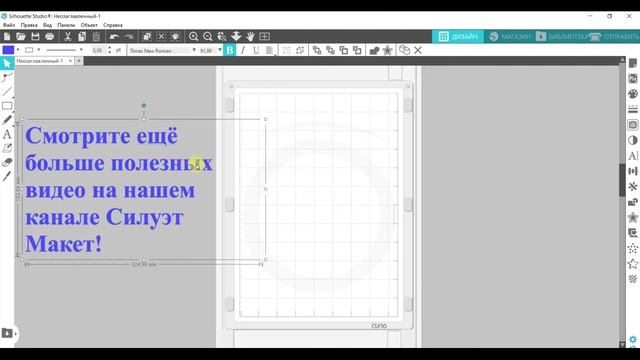Image resolution: width=640 pixels, height=360 pixels.
Task: Expand the fill color dropdown arrow
Action: (18, 50)
